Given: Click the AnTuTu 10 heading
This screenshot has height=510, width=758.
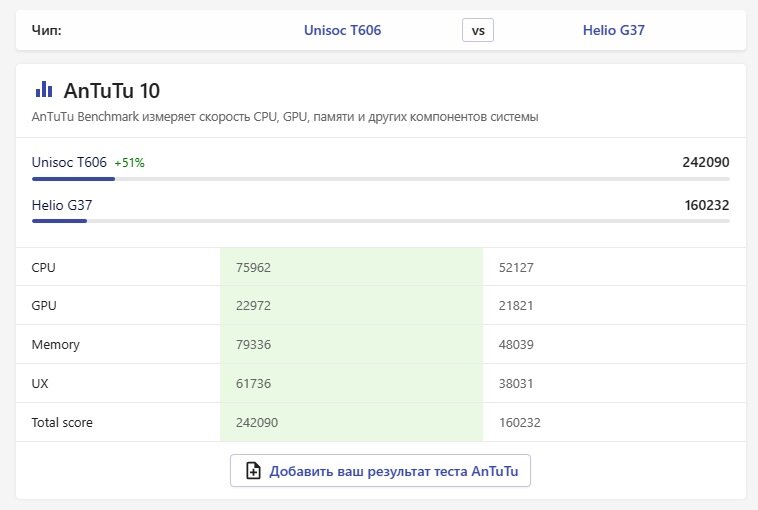Looking at the screenshot, I should pos(111,91).
